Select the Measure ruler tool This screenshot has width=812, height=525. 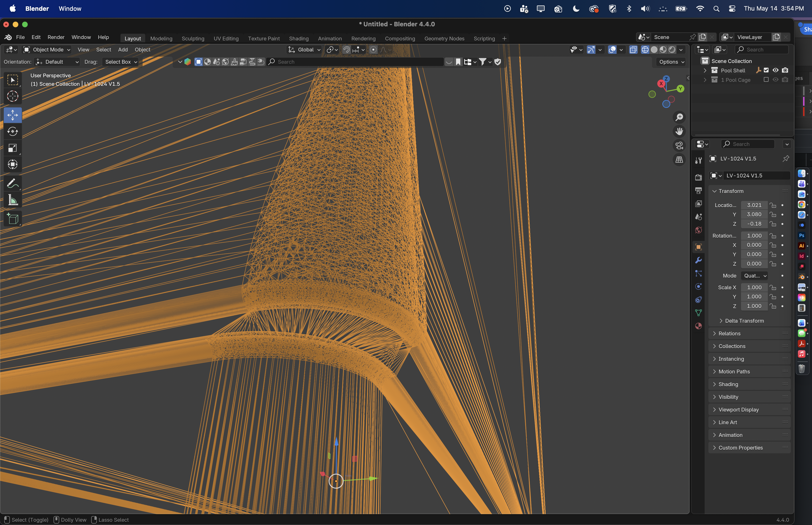click(13, 200)
